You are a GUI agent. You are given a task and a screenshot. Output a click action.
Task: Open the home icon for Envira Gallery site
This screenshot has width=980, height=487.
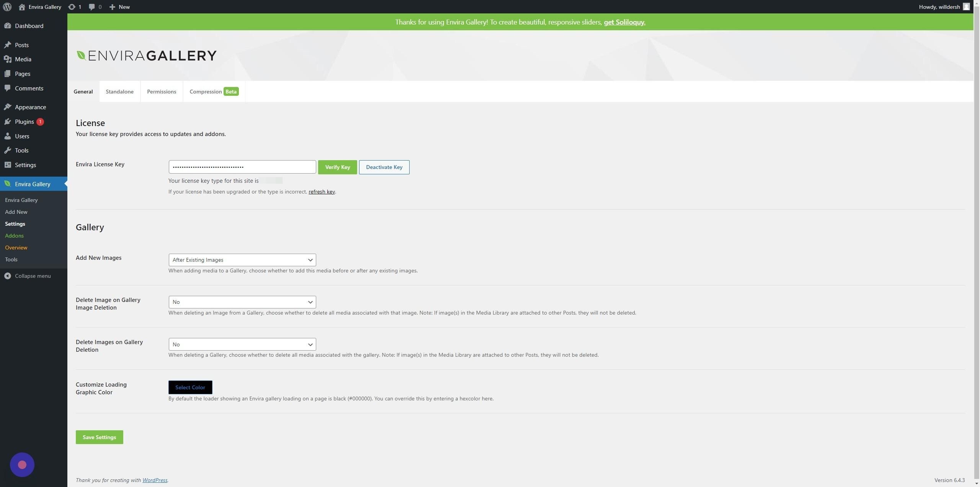22,7
